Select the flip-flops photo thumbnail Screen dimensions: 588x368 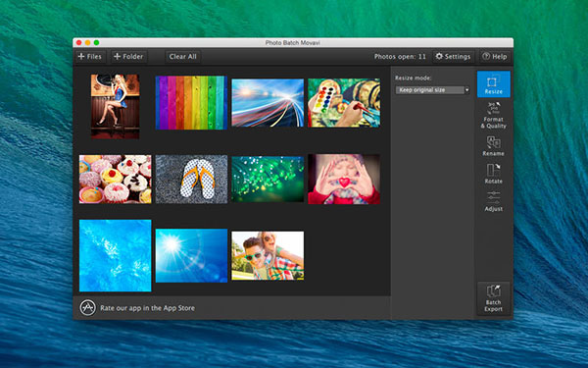[192, 180]
